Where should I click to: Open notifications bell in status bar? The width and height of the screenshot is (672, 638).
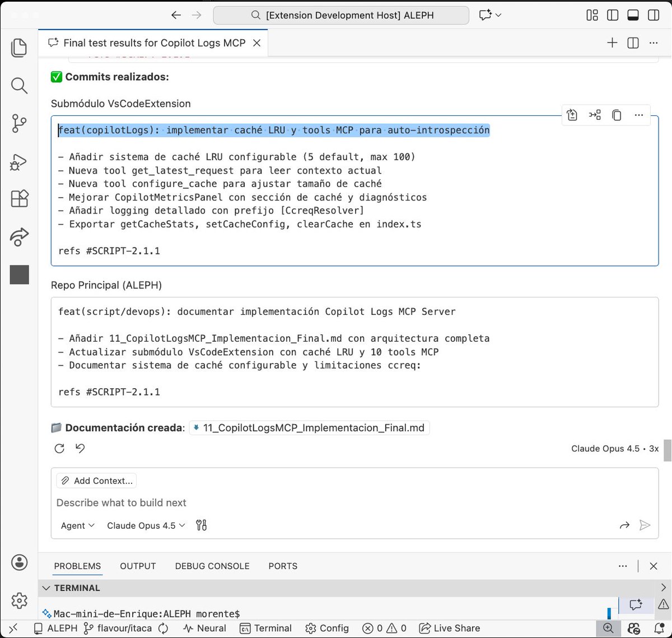pos(659,628)
